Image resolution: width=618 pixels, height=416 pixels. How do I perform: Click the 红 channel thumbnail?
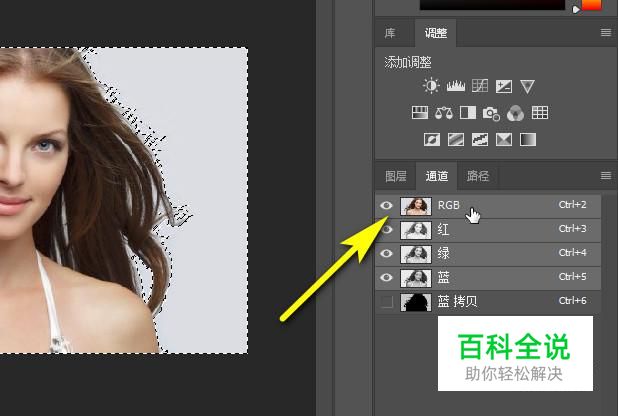(x=416, y=230)
